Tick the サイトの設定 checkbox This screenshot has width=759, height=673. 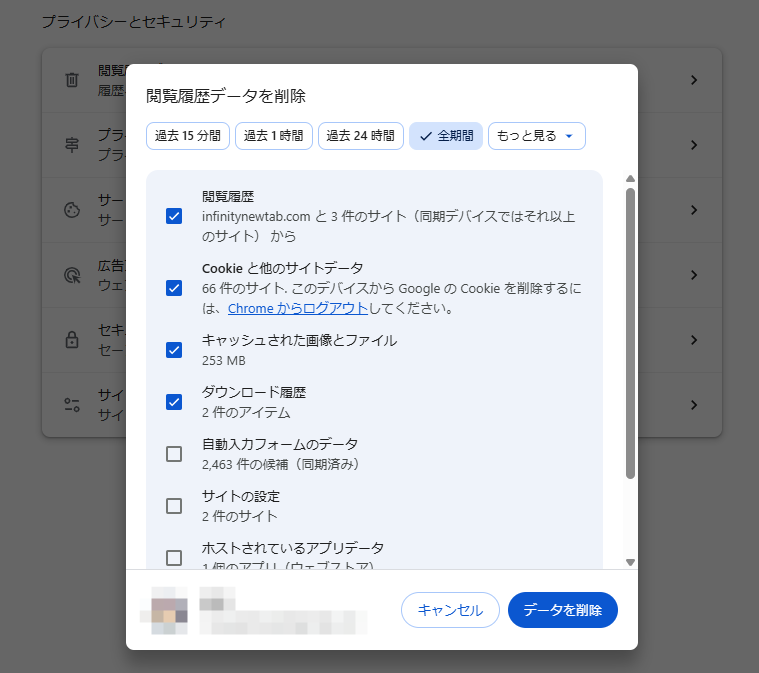(174, 506)
